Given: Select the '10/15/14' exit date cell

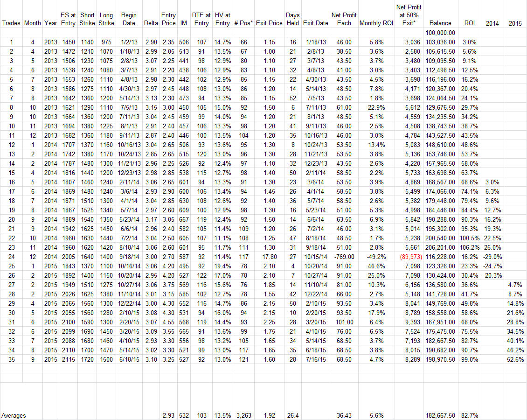Looking at the screenshot, I should [316, 257].
